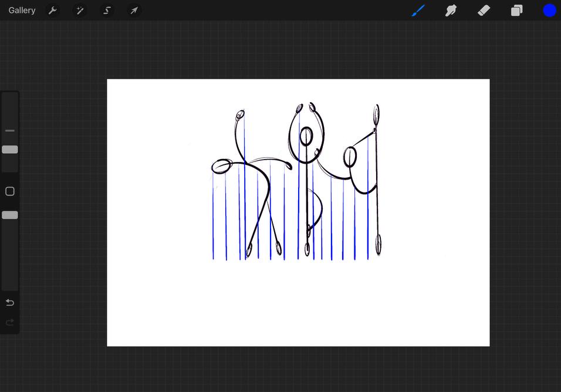Click the bottom of the opacity slider track
Image resolution: width=561 pixels, height=392 pixels.
point(9,285)
